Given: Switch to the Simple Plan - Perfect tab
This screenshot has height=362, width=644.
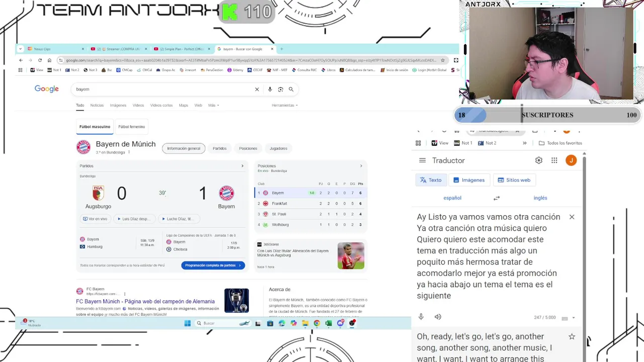Looking at the screenshot, I should coord(182,49).
